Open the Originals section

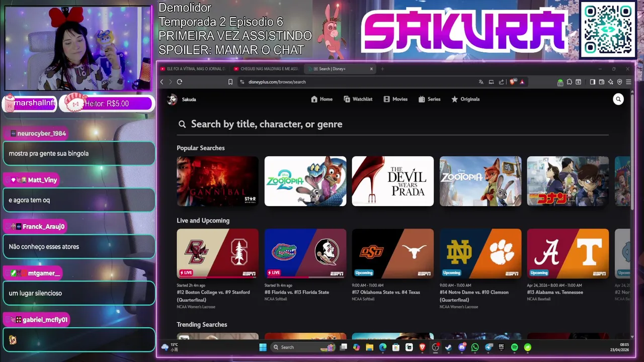click(465, 99)
